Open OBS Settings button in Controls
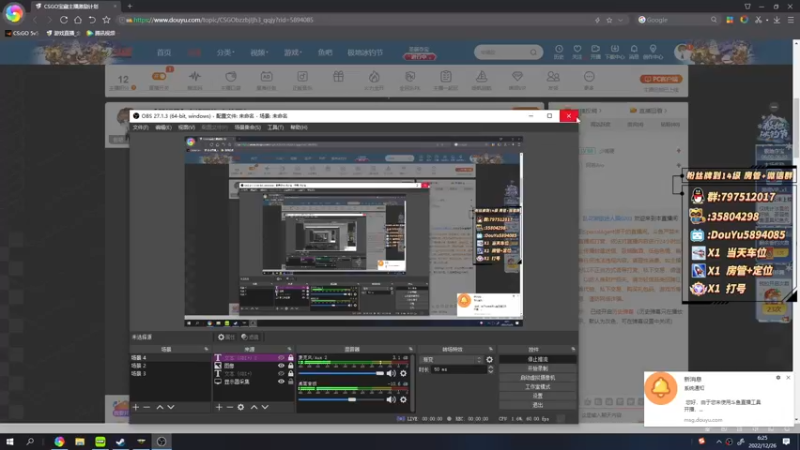The width and height of the screenshot is (800, 450). (538, 396)
